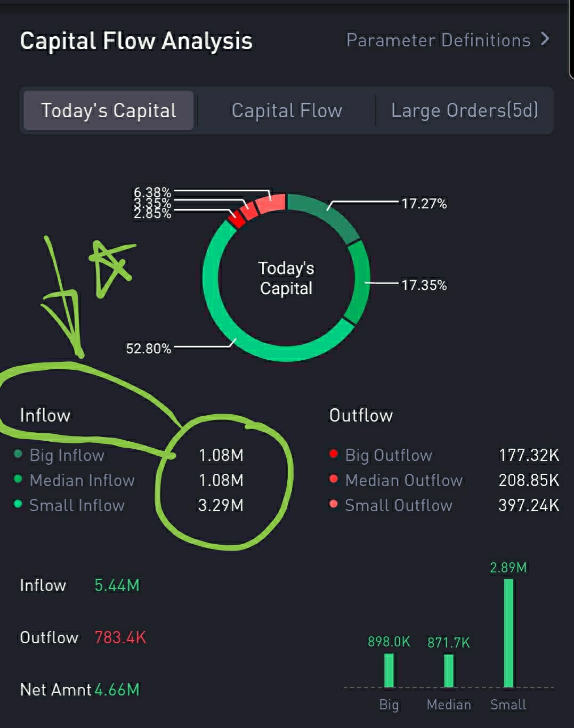
Task: Click the total Inflow 5.44M value
Action: (x=117, y=585)
